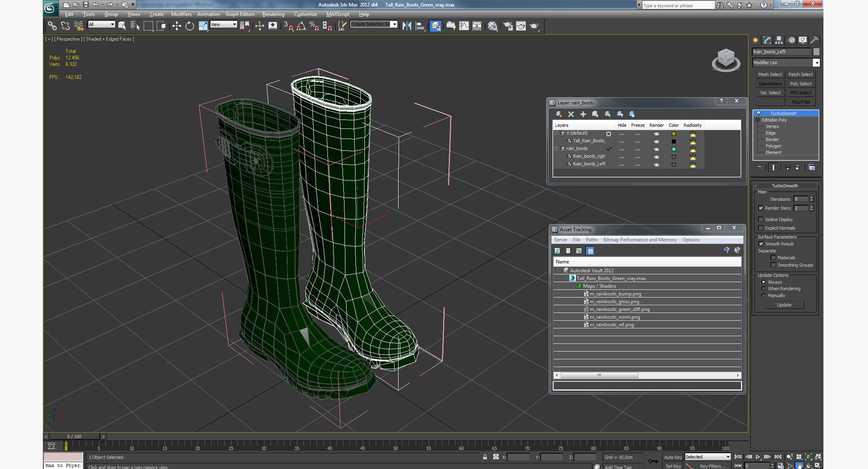The image size is (868, 469).
Task: Delete layer using X icon in Layer dialog
Action: coord(571,114)
